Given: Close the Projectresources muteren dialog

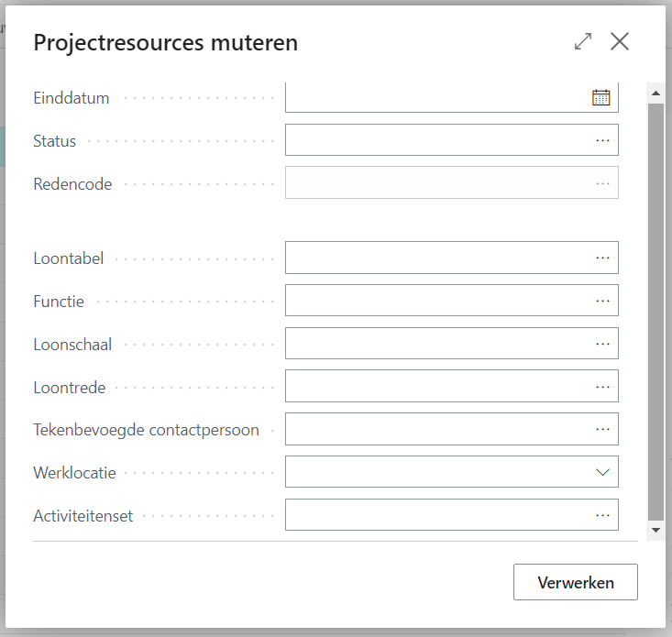Looking at the screenshot, I should [620, 42].
